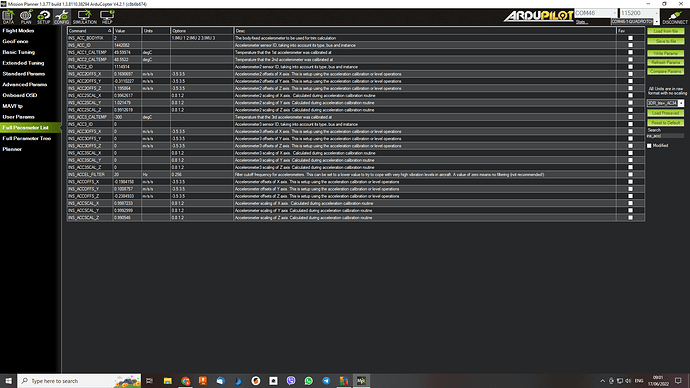Viewport: 690px width, 388px height.
Task: Open Basic Tuning page
Action: point(18,52)
